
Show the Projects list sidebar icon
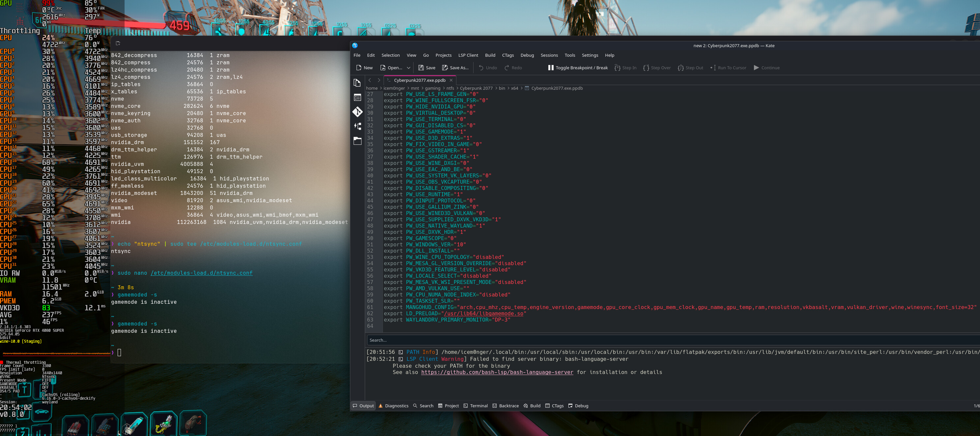click(x=357, y=97)
